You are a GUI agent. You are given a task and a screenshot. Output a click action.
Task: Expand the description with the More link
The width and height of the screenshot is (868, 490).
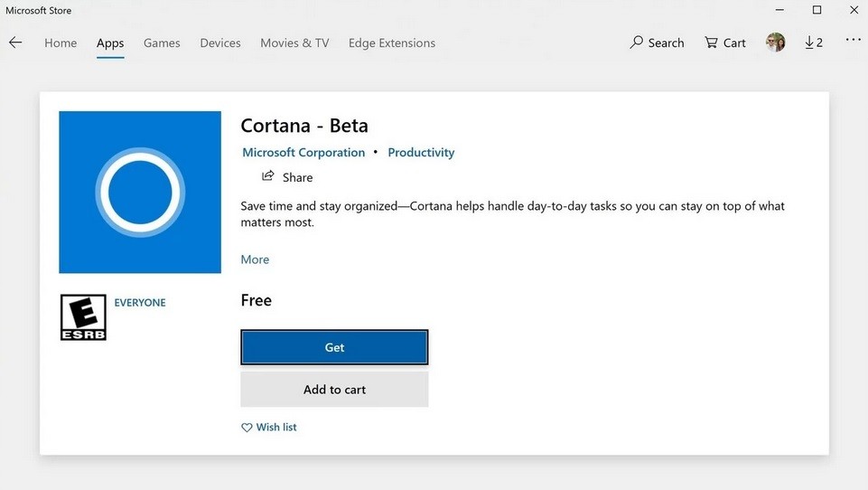pyautogui.click(x=255, y=259)
